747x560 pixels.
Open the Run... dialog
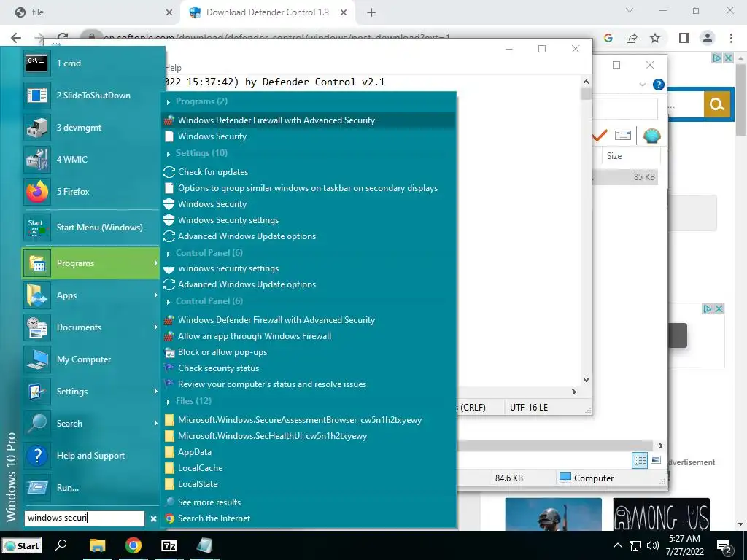pyautogui.click(x=90, y=488)
